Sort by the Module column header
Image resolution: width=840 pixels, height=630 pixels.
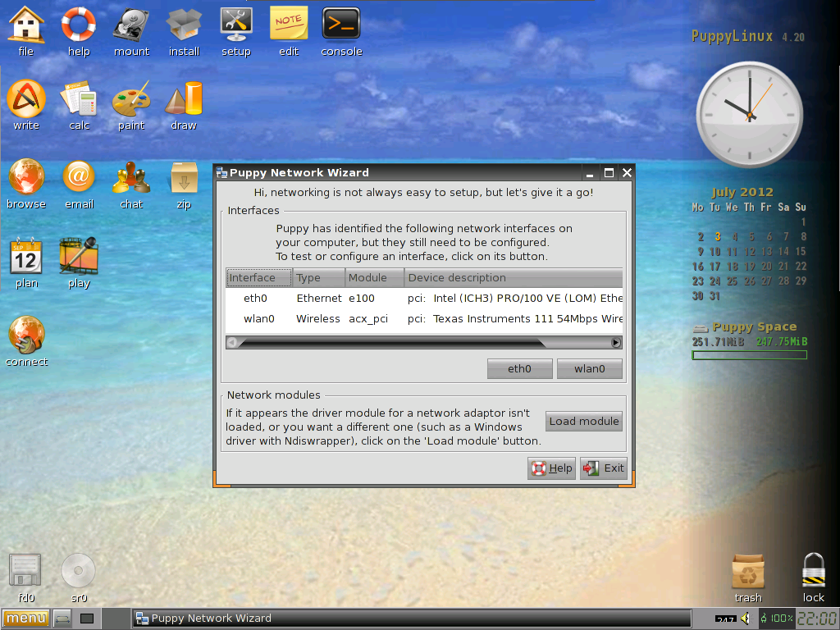click(x=374, y=277)
